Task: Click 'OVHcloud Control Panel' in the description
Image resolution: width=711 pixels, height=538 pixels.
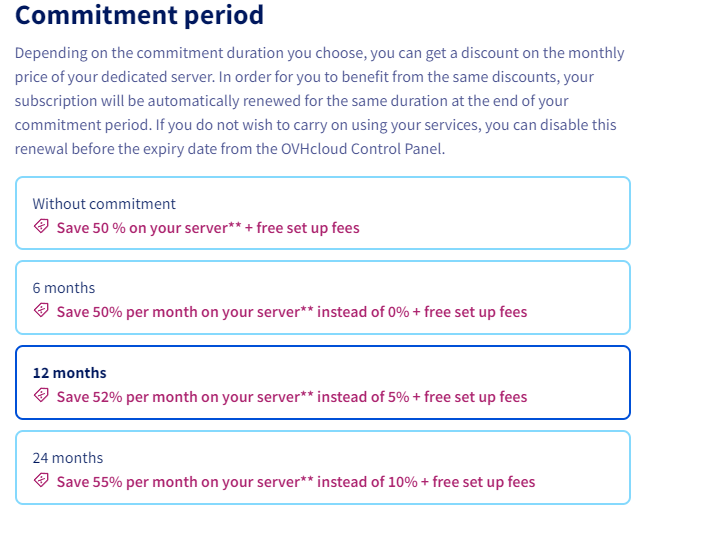Action: click(x=363, y=149)
